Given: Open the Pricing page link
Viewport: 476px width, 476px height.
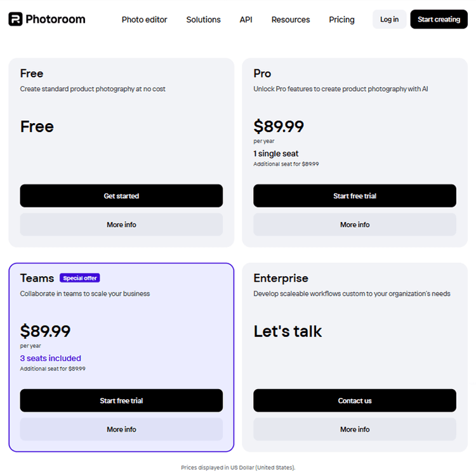Looking at the screenshot, I should coord(341,20).
